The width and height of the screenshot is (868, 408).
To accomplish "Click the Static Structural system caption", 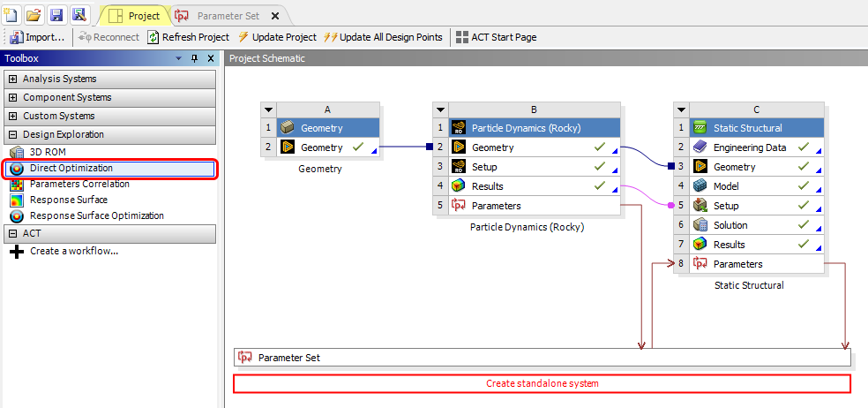I will click(x=749, y=286).
